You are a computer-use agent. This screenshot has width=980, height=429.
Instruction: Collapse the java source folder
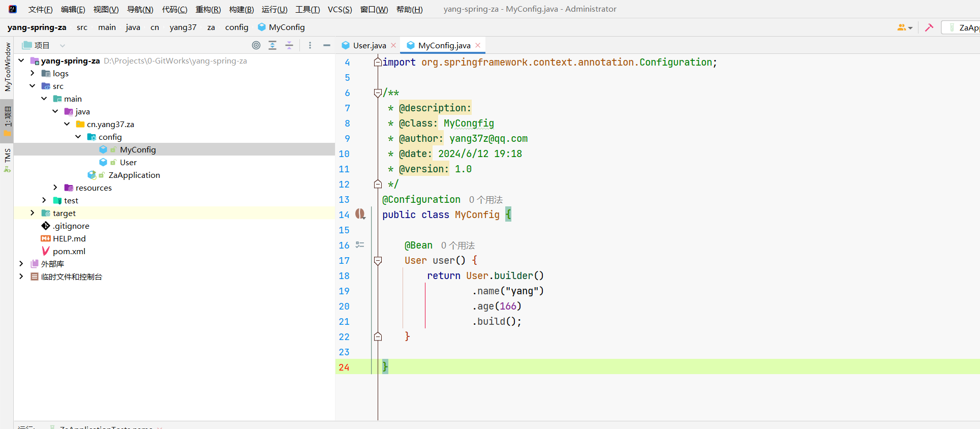point(55,111)
